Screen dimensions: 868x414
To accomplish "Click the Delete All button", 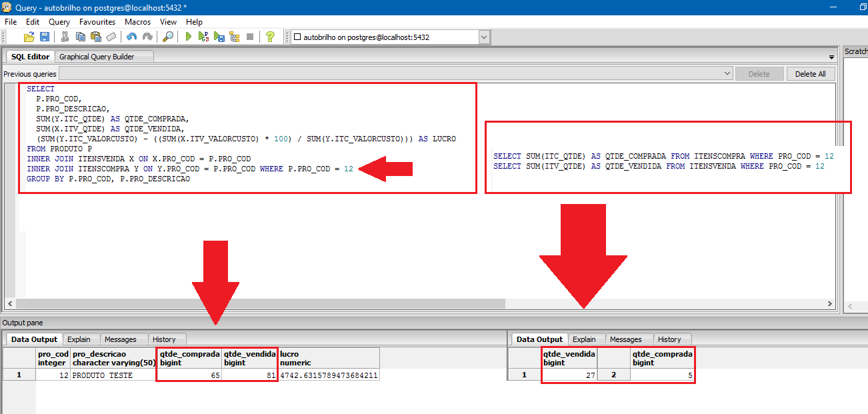I will (x=810, y=74).
